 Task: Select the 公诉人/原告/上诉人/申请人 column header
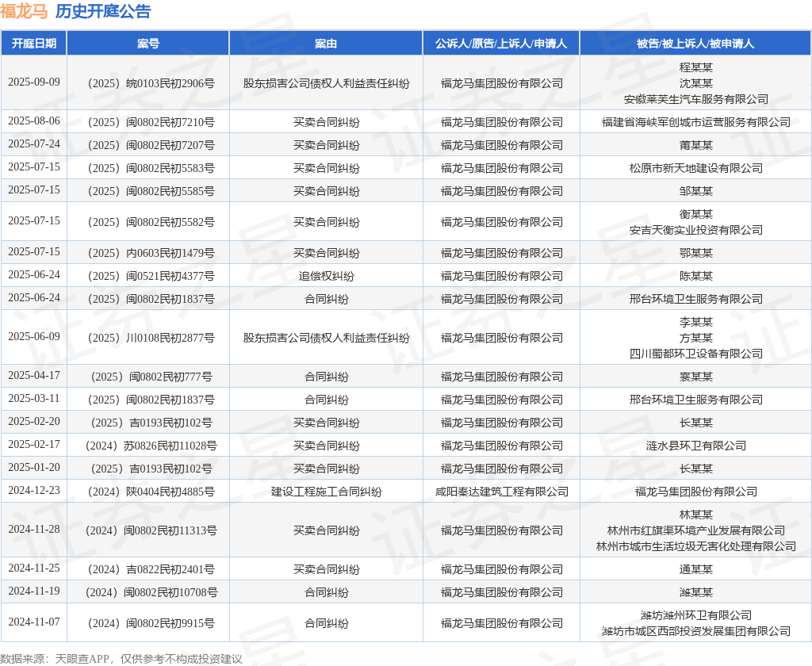pyautogui.click(x=501, y=44)
